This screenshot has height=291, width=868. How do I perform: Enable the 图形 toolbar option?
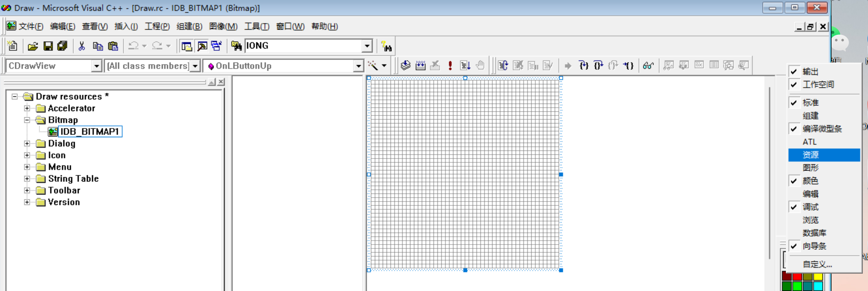pyautogui.click(x=824, y=168)
